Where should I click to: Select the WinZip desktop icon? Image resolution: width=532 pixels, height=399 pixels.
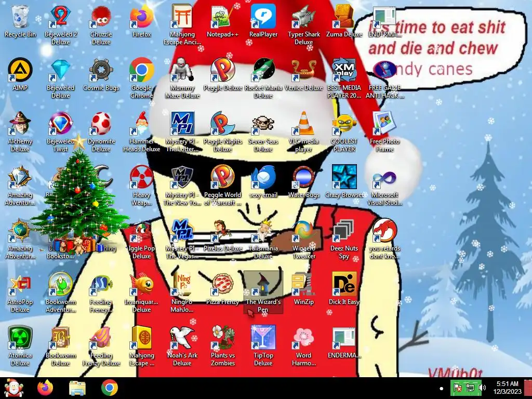click(x=303, y=289)
